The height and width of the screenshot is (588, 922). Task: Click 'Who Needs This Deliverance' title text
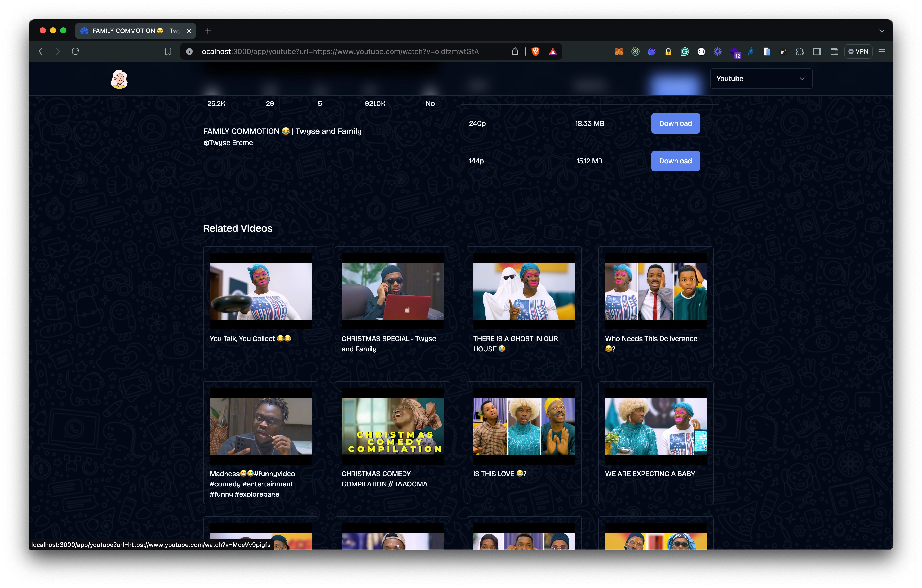pos(651,344)
